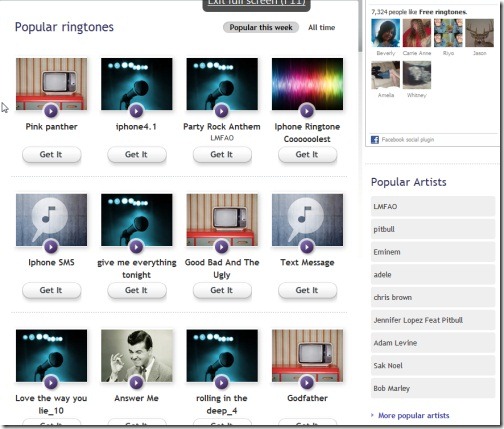Screen dimensions: 504x429
Task: Switch to the All time tab
Action: click(321, 28)
